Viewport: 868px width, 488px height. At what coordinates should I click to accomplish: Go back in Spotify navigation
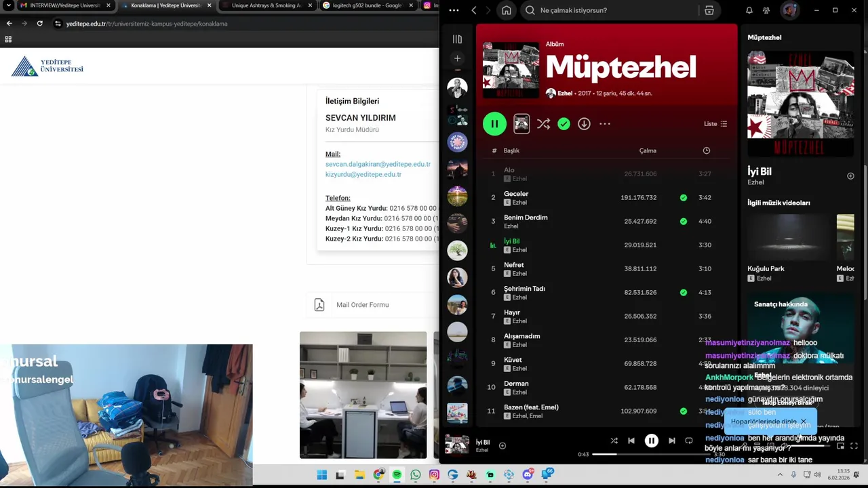click(x=474, y=10)
